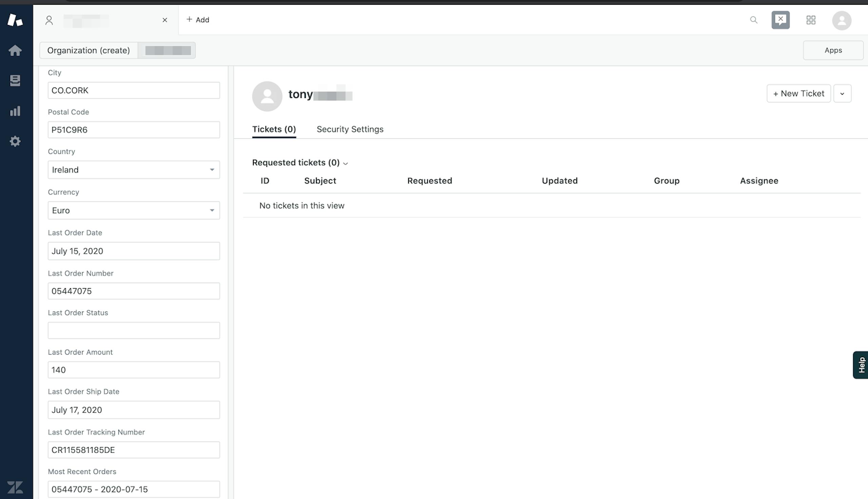
Task: Click the + Add tab button
Action: pyautogui.click(x=198, y=20)
